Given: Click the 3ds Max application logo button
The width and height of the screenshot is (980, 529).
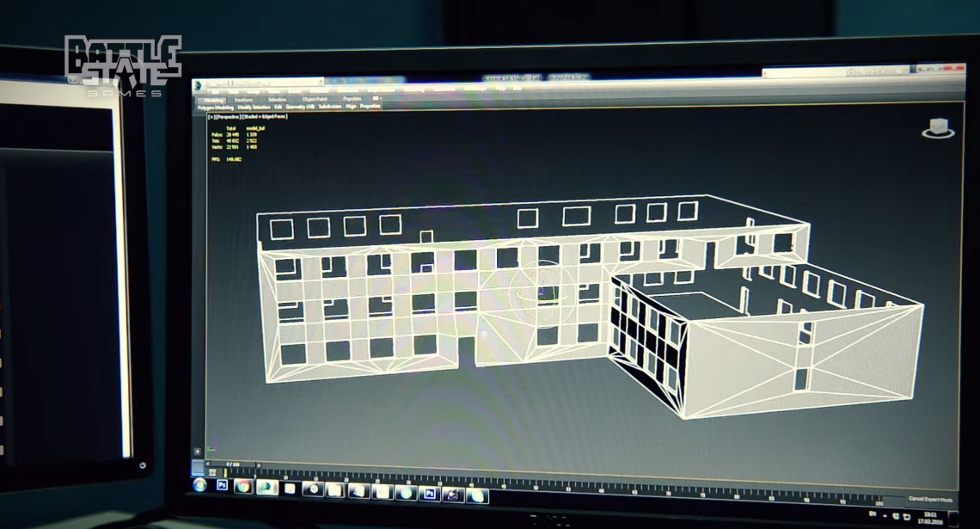Looking at the screenshot, I should pos(197,85).
